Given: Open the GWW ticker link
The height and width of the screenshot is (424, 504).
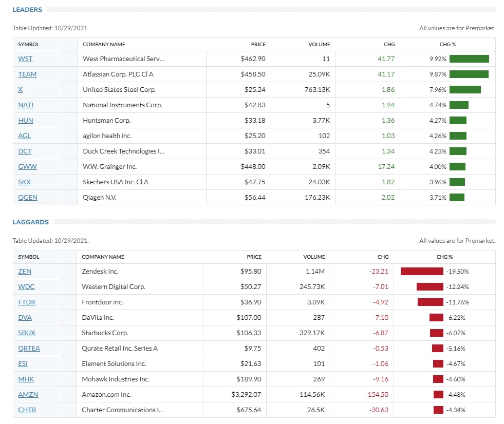Looking at the screenshot, I should pos(27,167).
